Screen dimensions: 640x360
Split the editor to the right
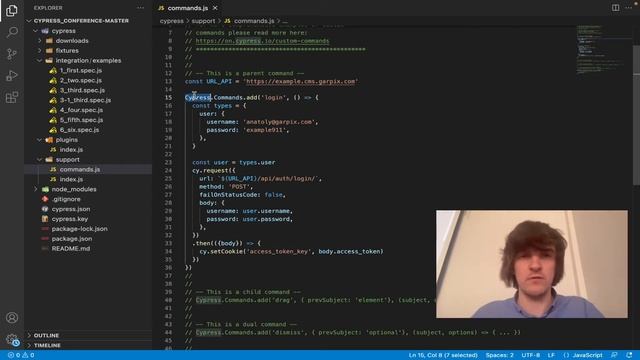pos(615,8)
